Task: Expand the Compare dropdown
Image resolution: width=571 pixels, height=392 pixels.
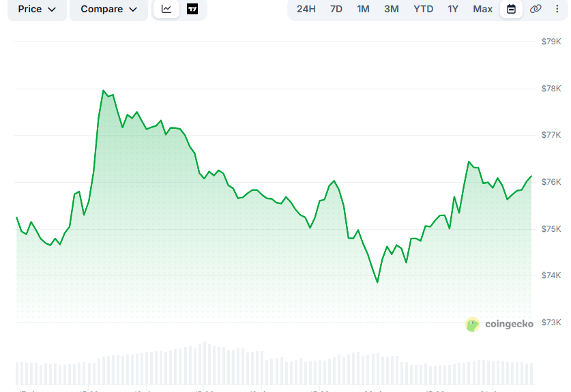Action: coord(108,10)
